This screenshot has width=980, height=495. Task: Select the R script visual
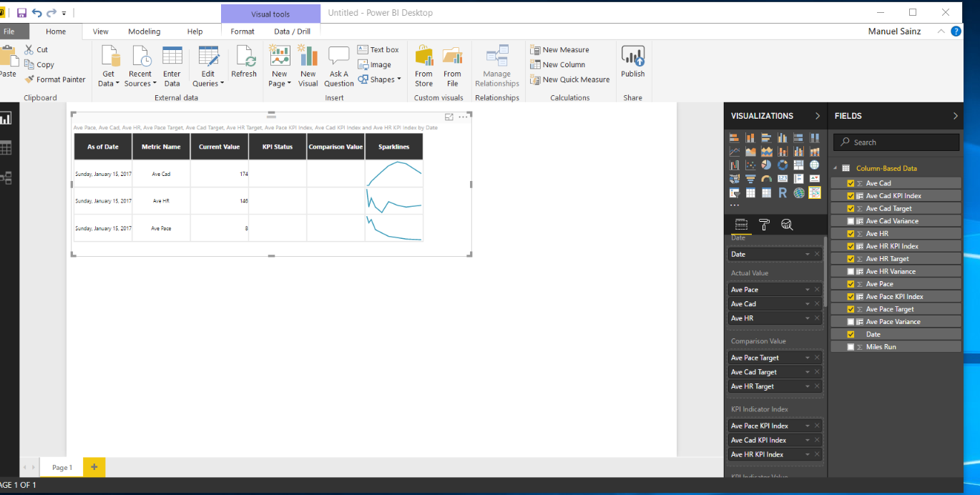[783, 192]
